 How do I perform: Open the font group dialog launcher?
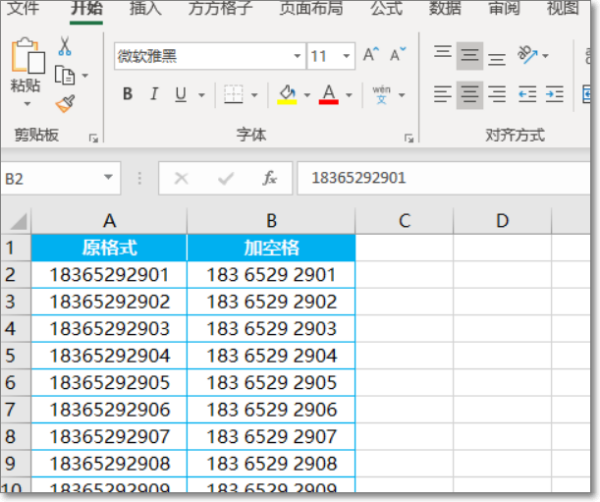pos(409,138)
